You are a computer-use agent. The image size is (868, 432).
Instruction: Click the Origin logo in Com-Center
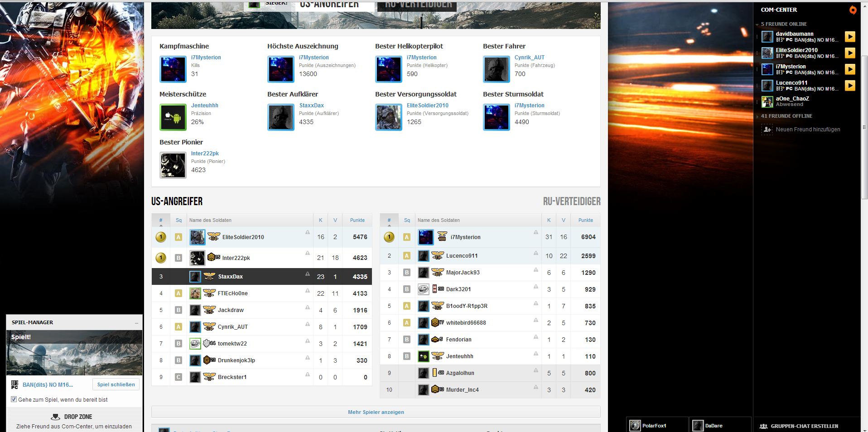coord(853,10)
